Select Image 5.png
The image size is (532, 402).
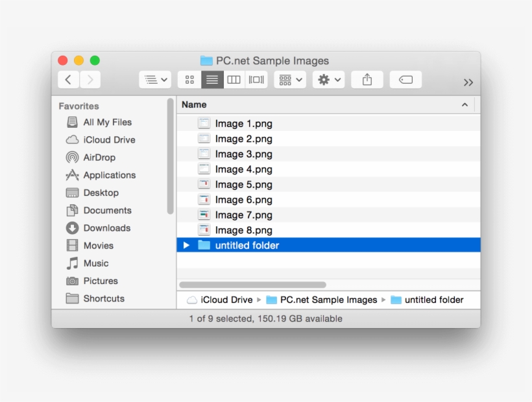[328, 184]
